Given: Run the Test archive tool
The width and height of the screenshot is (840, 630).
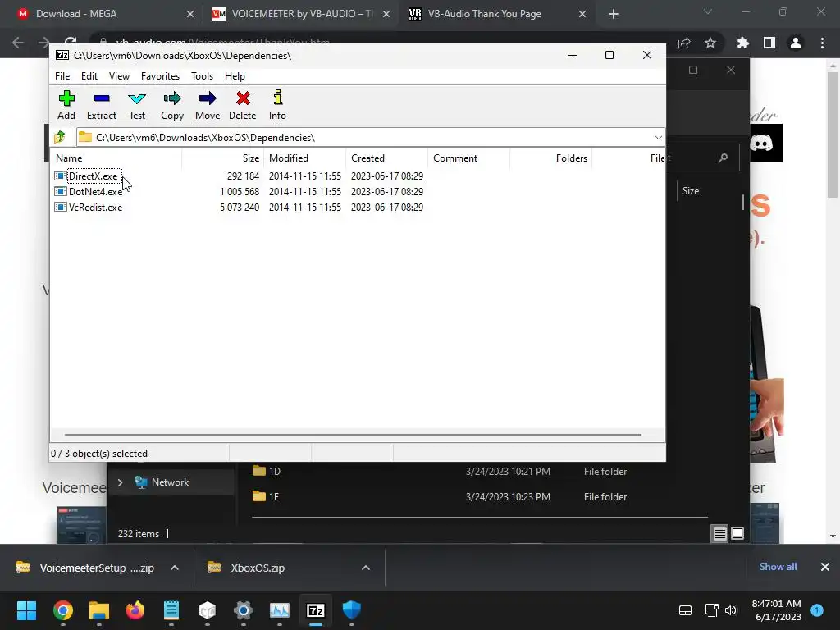Looking at the screenshot, I should 137,105.
